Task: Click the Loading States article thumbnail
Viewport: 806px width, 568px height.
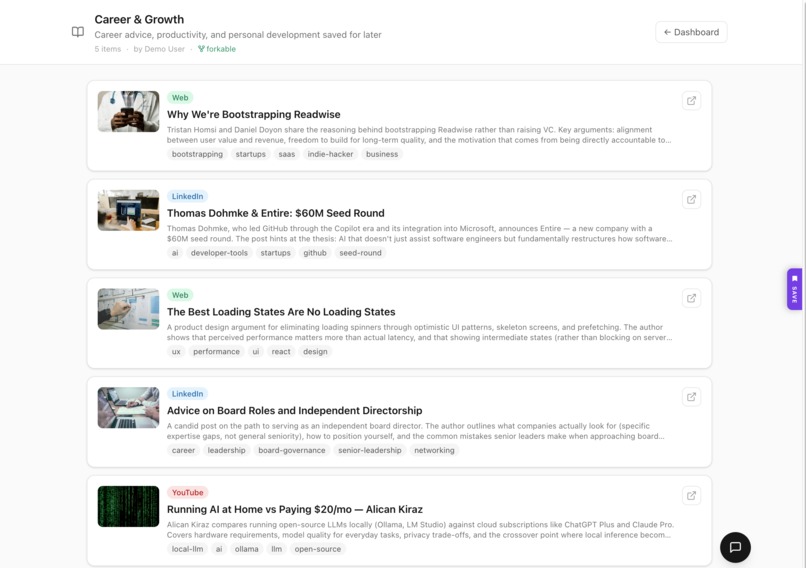Action: click(x=129, y=309)
